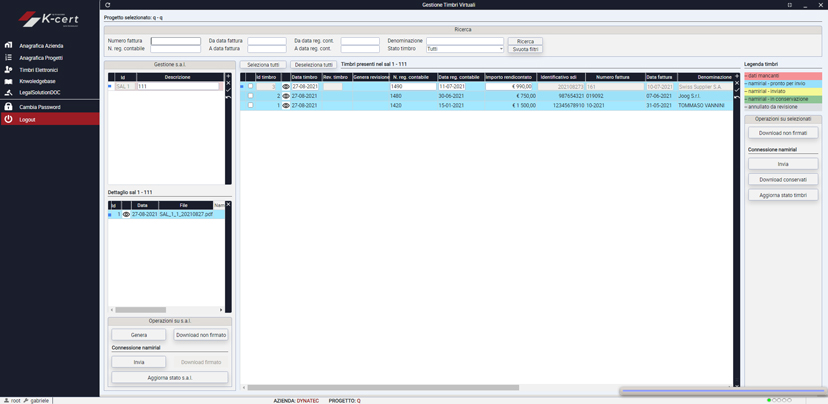
Task: Click the Svuota filtri button
Action: (525, 49)
